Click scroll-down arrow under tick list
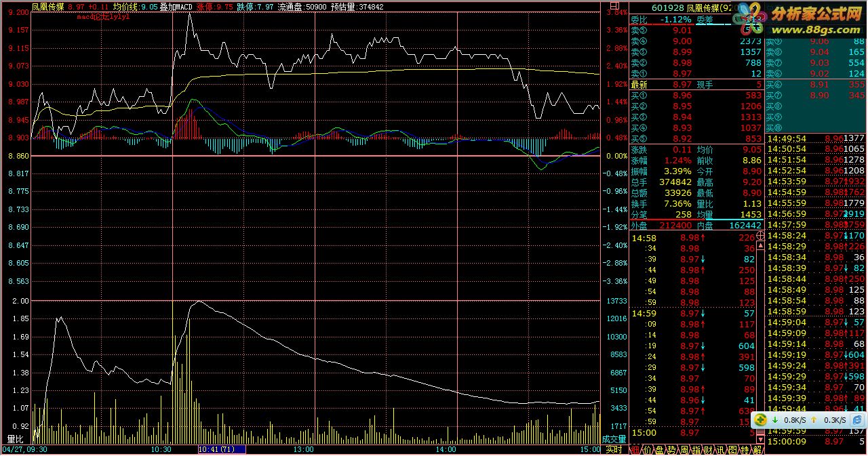The width and height of the screenshot is (868, 456). (760, 440)
